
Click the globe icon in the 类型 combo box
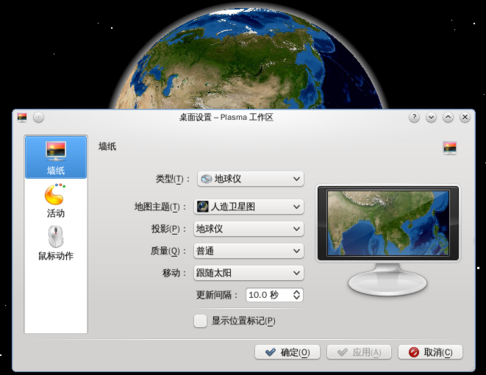point(206,179)
